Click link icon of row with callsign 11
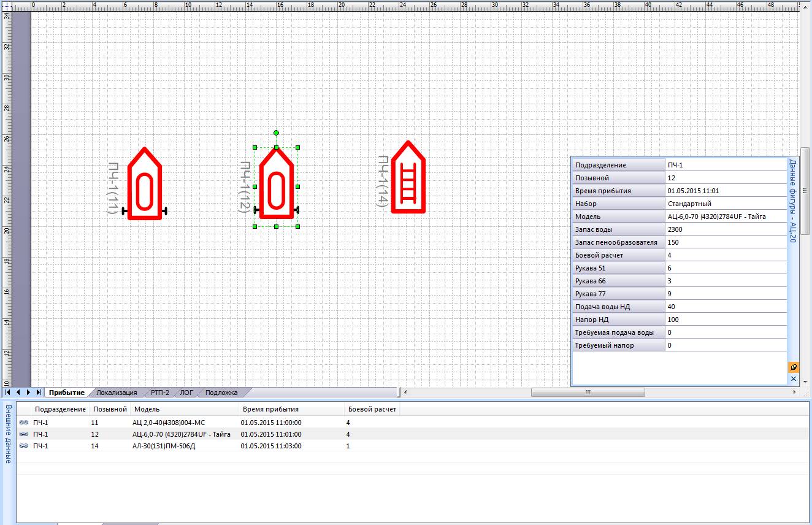Image resolution: width=812 pixels, height=525 pixels. point(24,423)
